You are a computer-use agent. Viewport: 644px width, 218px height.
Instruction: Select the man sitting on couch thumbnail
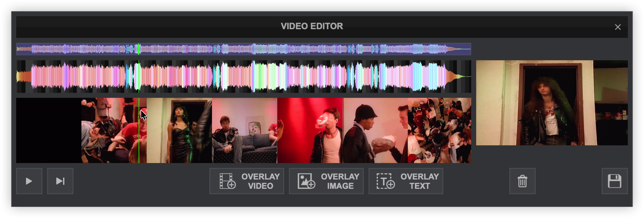click(245, 130)
